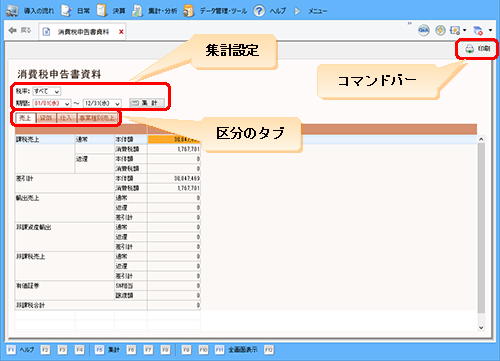Screen dimensions: 500x361
Task: Open the rightmost toolbar dropdown arrow
Action: coord(490,31)
